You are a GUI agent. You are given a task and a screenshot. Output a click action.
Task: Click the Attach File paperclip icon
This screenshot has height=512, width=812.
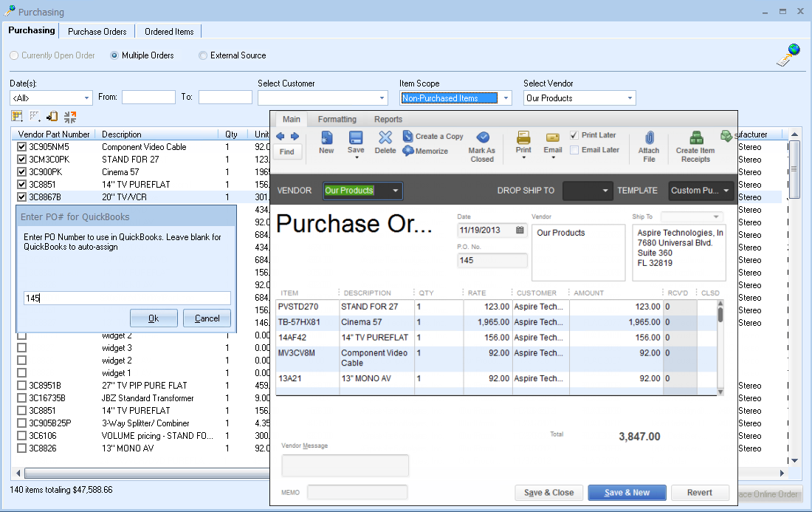point(649,138)
